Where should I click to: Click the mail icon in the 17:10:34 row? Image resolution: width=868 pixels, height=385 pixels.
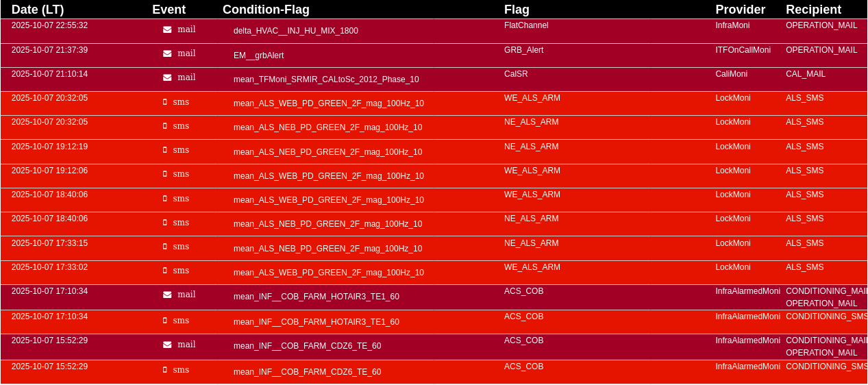pyautogui.click(x=167, y=295)
